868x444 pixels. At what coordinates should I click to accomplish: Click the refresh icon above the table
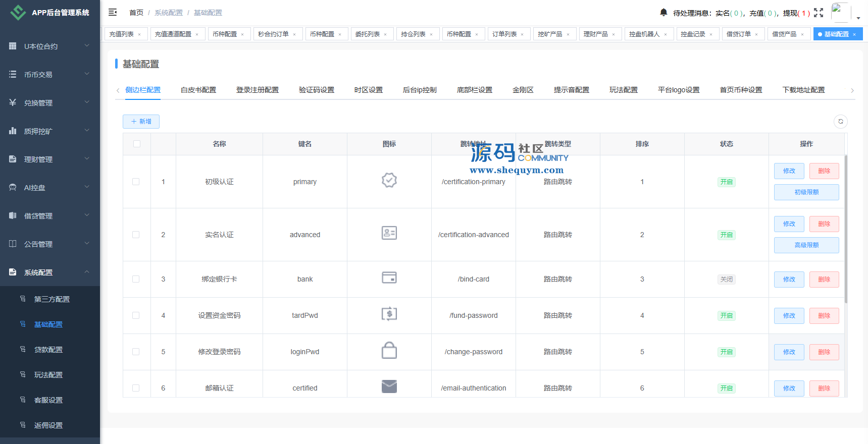(x=840, y=122)
